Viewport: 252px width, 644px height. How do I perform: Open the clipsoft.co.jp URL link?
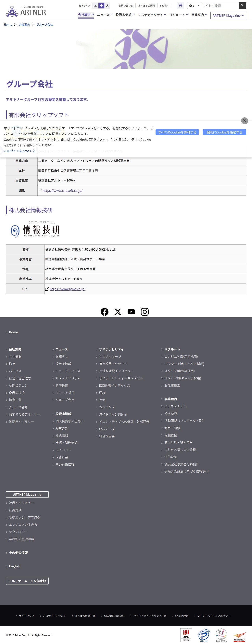62,191
